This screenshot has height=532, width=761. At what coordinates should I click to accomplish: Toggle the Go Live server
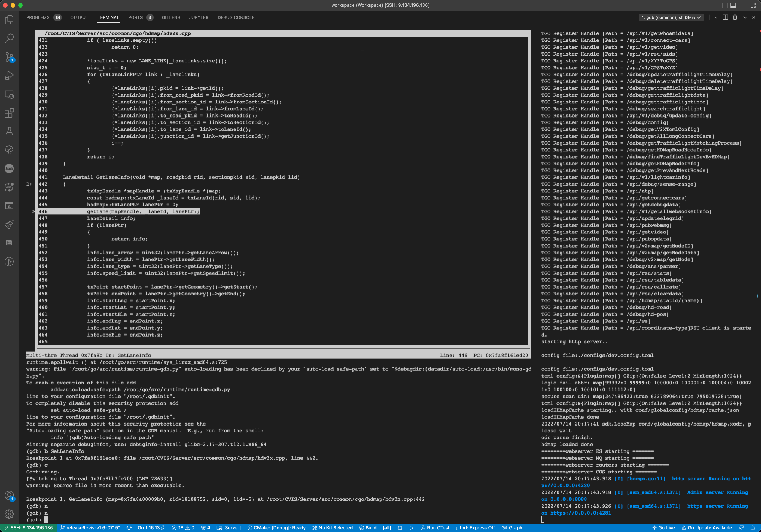click(664, 528)
